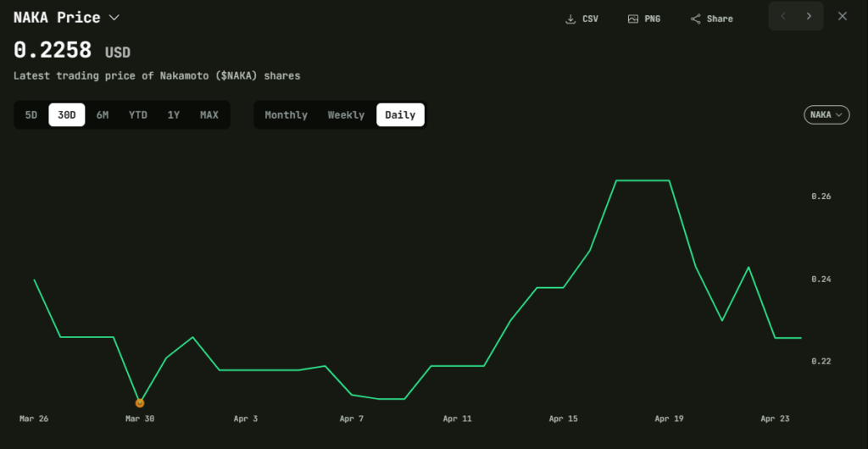Open the NAKA ticker selector pill
868x449 pixels.
(826, 115)
